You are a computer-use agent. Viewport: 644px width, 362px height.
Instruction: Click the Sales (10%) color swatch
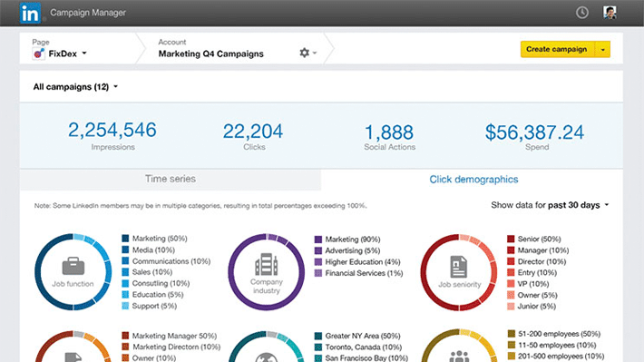coord(125,272)
